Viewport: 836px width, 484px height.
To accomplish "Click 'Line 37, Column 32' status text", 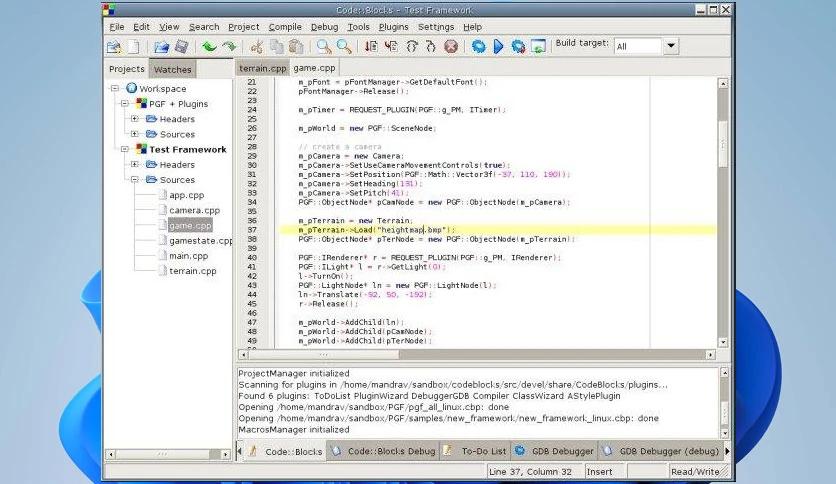I will [x=529, y=472].
